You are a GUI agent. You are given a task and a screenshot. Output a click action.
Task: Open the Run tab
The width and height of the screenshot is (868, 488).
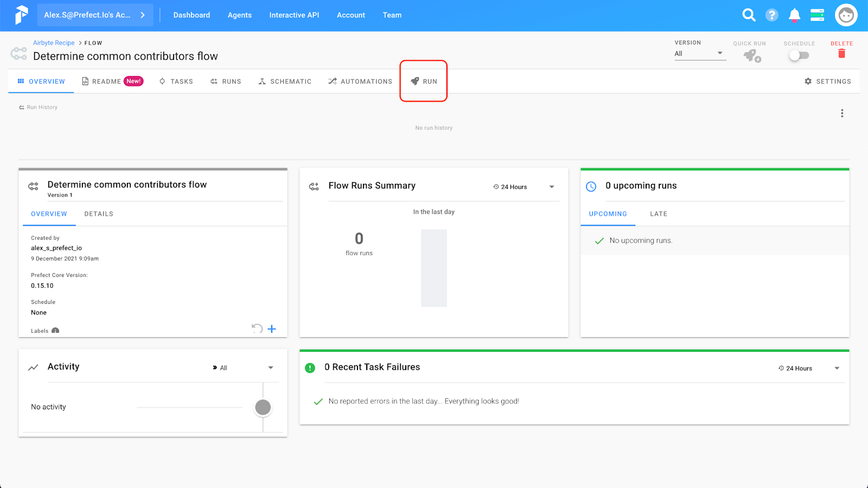(424, 81)
